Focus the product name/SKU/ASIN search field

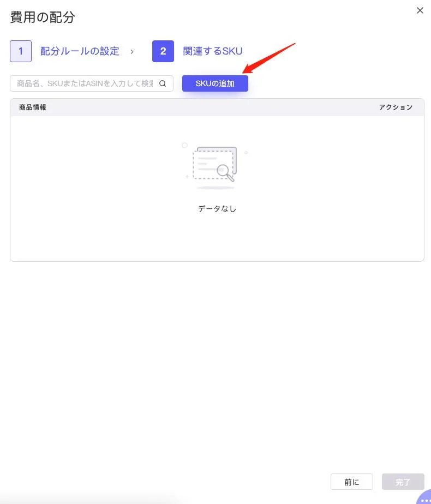[92, 83]
